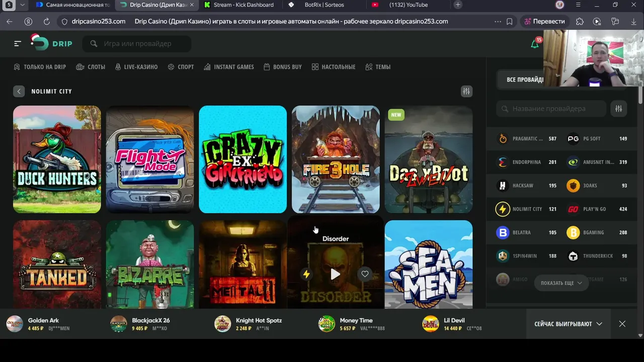
Task: Open the Tanked game thumbnail
Action: click(x=57, y=264)
